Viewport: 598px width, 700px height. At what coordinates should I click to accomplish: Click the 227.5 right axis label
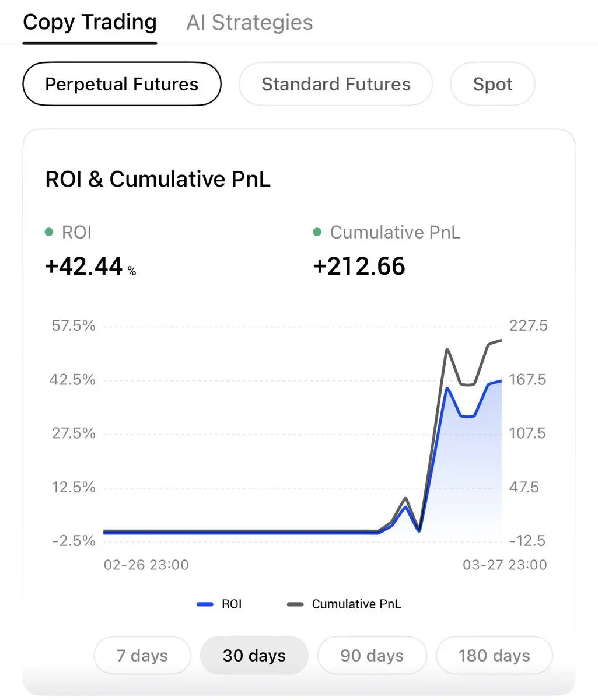(x=528, y=325)
